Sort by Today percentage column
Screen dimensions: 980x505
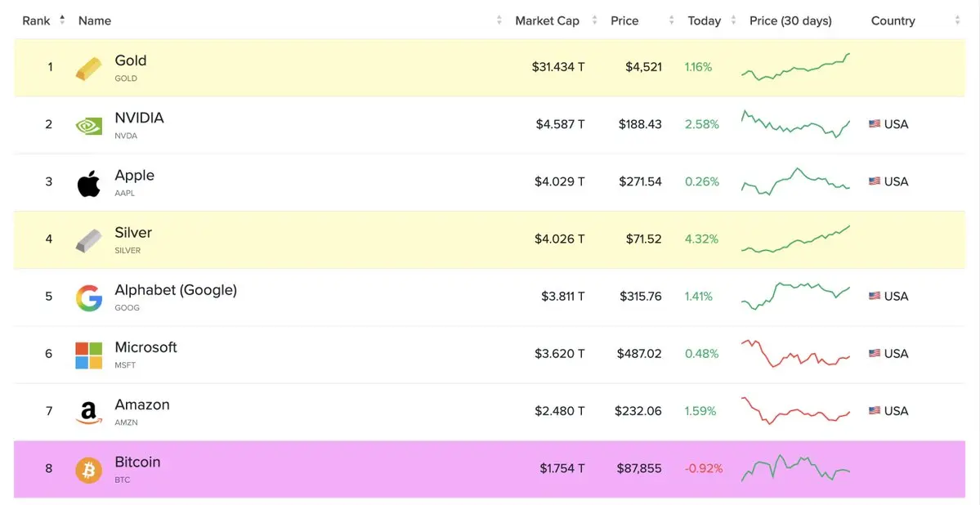(704, 21)
